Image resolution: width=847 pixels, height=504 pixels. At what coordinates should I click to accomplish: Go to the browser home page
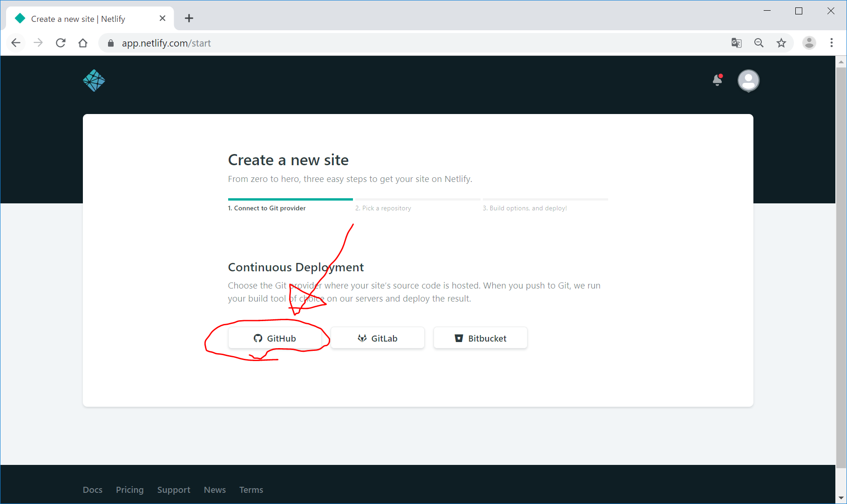pyautogui.click(x=83, y=43)
